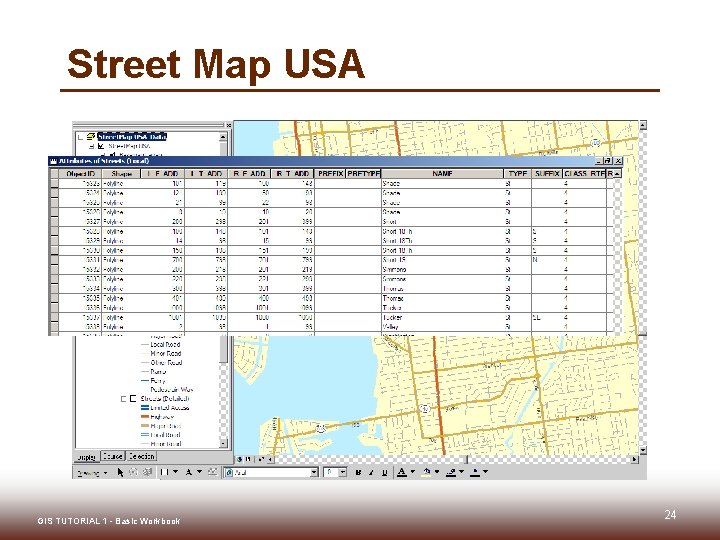Open the Arial font name dropdown

coord(314,472)
